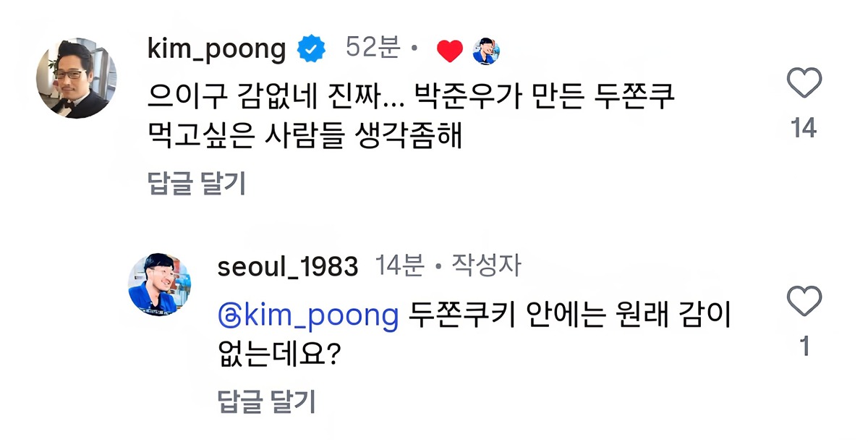Viewport: 868px width, 442px height.
Task: Click 답글 달기 under kim_poong's comment
Action: pos(197,184)
